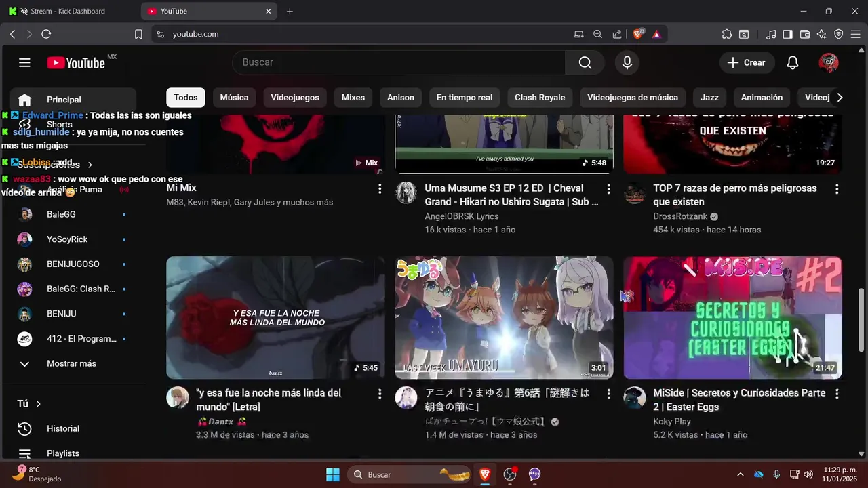Open DrossRotzank channel name

click(680, 216)
